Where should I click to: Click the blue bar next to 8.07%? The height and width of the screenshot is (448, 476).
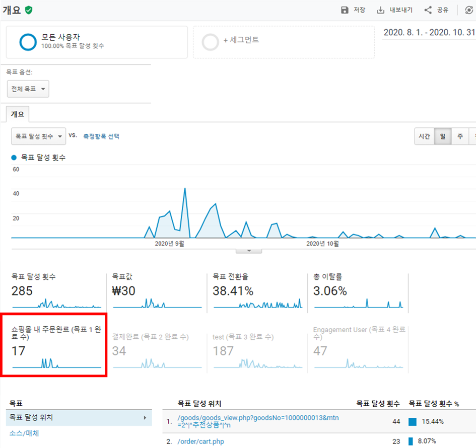(411, 441)
